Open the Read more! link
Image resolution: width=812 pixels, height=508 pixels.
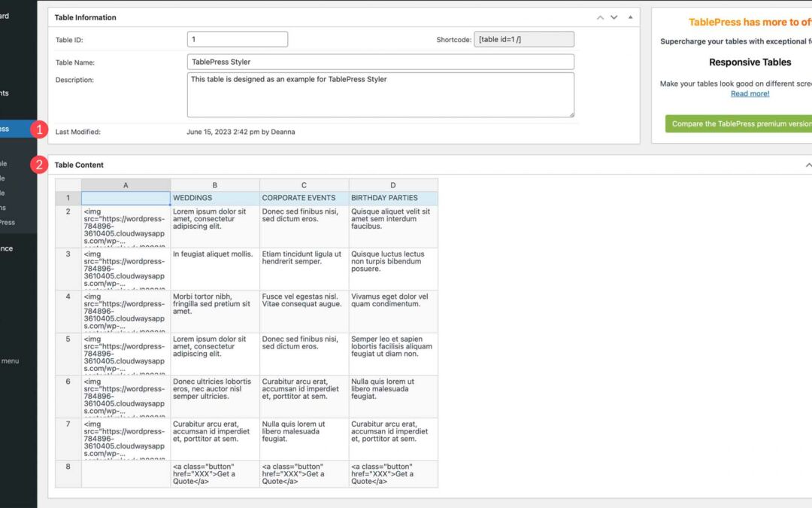[x=750, y=94]
